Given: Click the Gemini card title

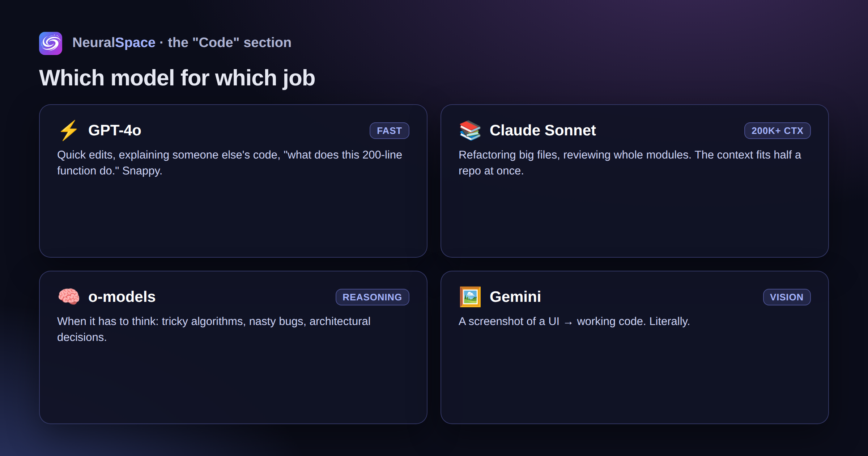Looking at the screenshot, I should click(515, 297).
